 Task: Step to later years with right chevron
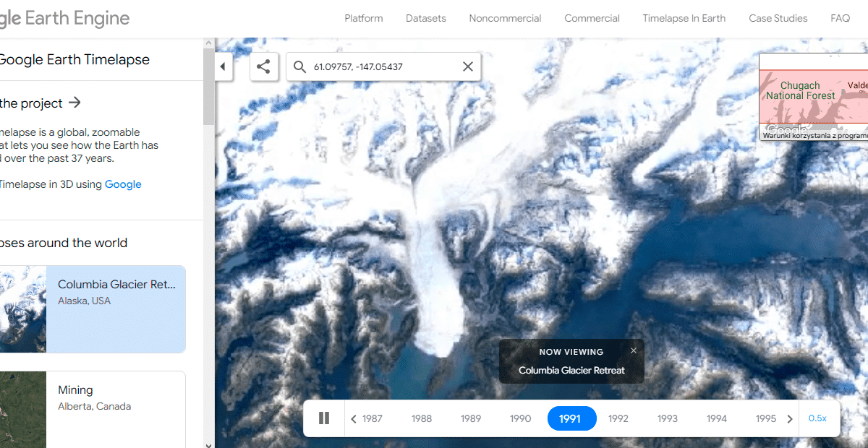pyautogui.click(x=790, y=418)
